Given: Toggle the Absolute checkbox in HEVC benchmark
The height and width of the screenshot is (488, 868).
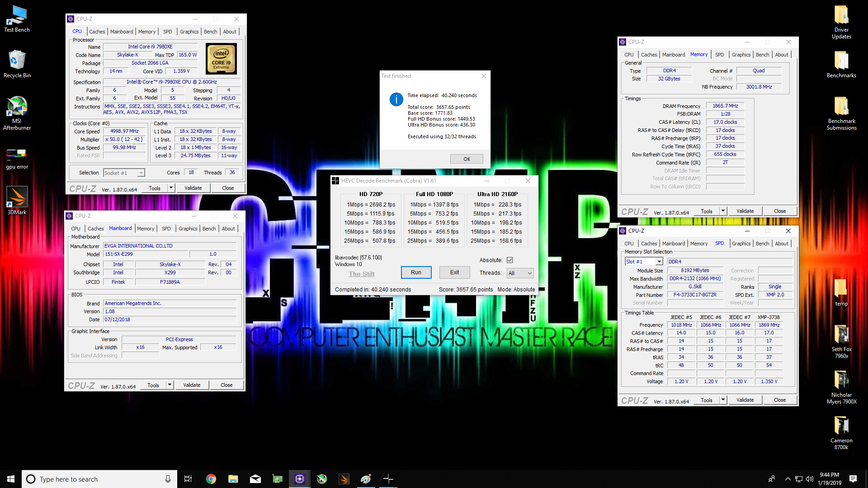Looking at the screenshot, I should [x=509, y=260].
